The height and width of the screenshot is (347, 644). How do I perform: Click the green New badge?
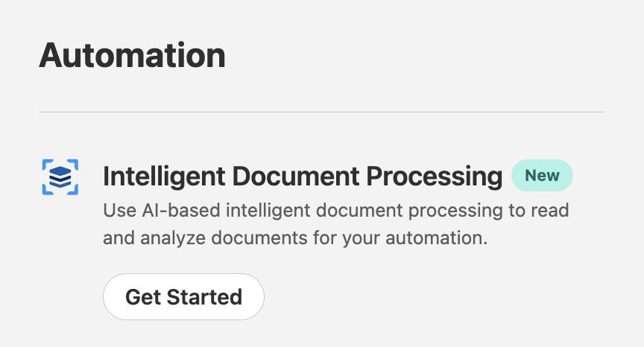click(x=542, y=176)
